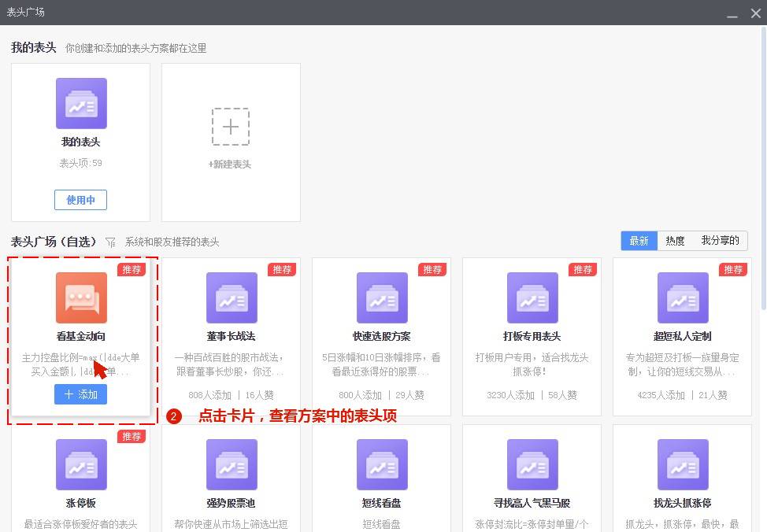Click the filter funnel icon beside 表头广场

coord(110,242)
